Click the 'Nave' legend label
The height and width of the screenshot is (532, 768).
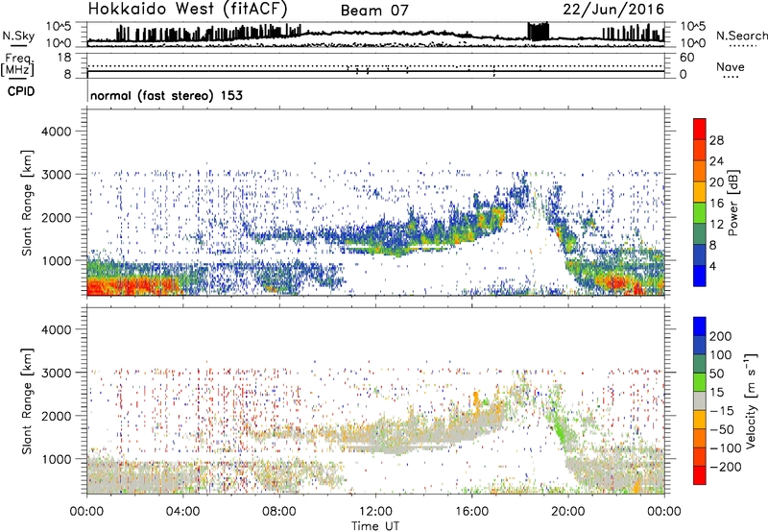click(x=731, y=67)
